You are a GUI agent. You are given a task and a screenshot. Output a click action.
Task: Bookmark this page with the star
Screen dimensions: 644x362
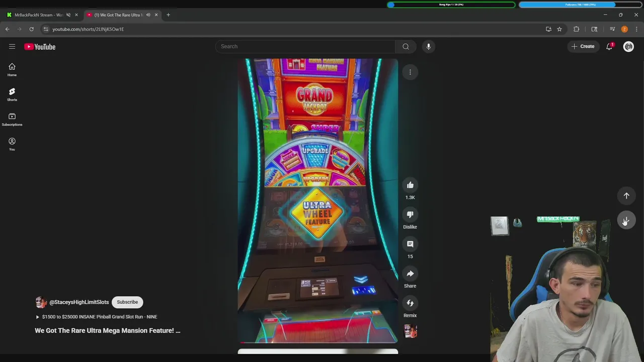(559, 29)
